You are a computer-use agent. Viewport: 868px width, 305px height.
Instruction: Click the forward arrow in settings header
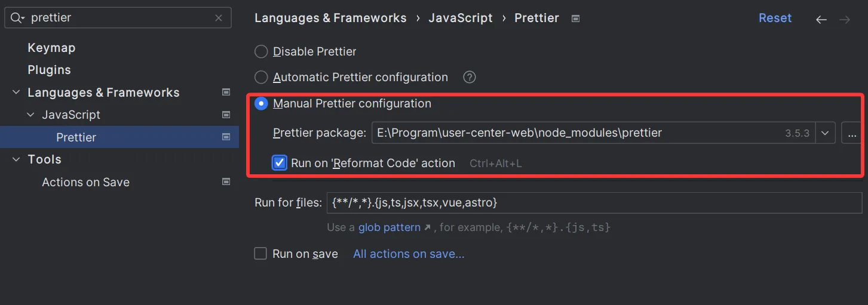click(x=845, y=19)
